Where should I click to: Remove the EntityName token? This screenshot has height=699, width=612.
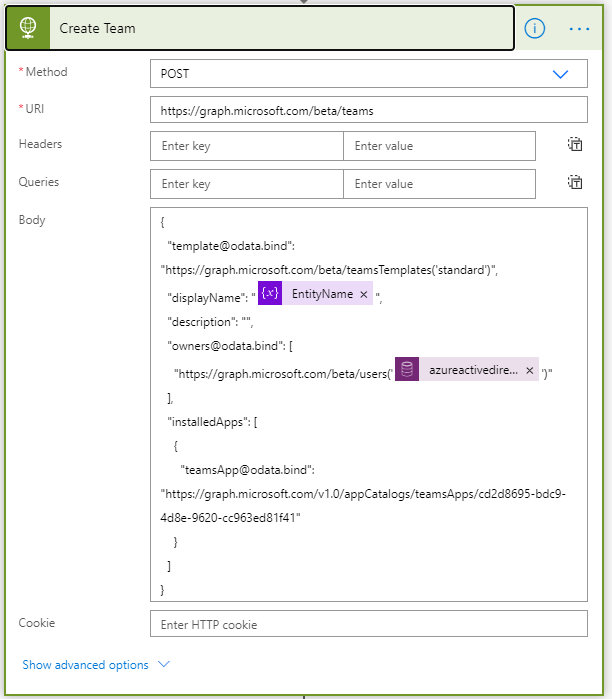coord(364,295)
